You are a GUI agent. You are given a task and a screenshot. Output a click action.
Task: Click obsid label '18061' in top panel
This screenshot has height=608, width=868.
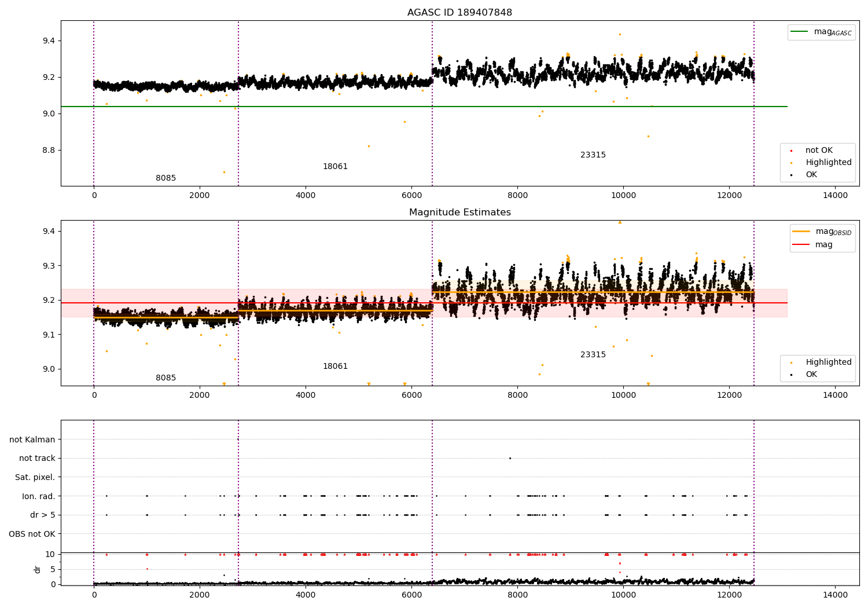[335, 167]
